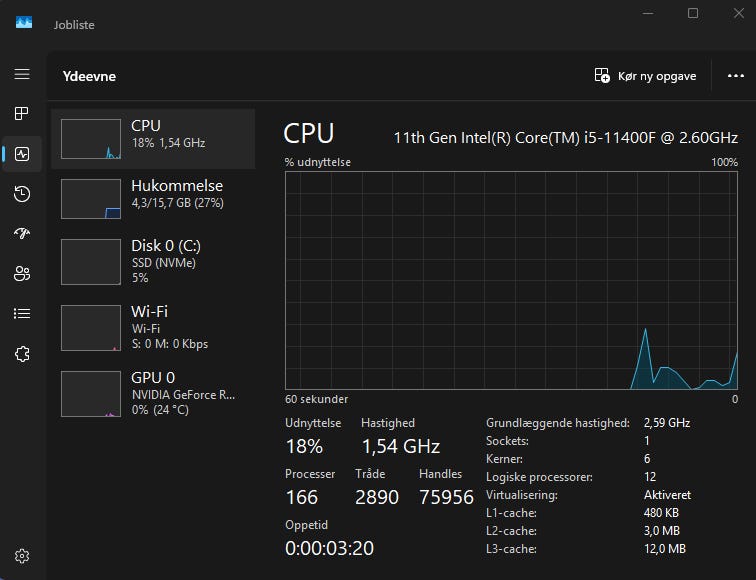Select the CPU performance item
756x580 pixels.
pos(153,139)
